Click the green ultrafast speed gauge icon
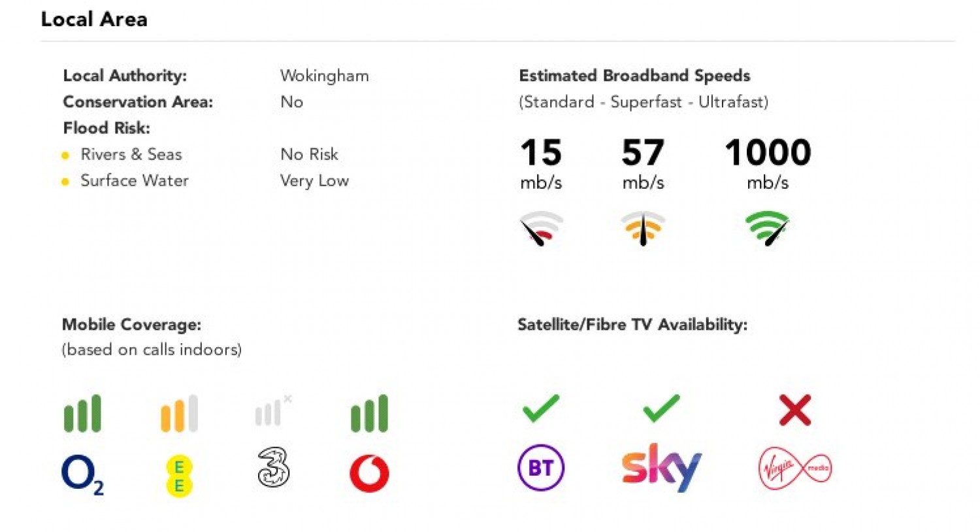 (767, 228)
